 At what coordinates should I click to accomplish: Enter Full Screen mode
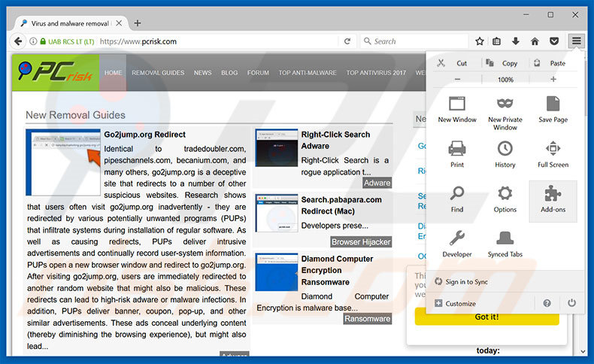click(553, 153)
